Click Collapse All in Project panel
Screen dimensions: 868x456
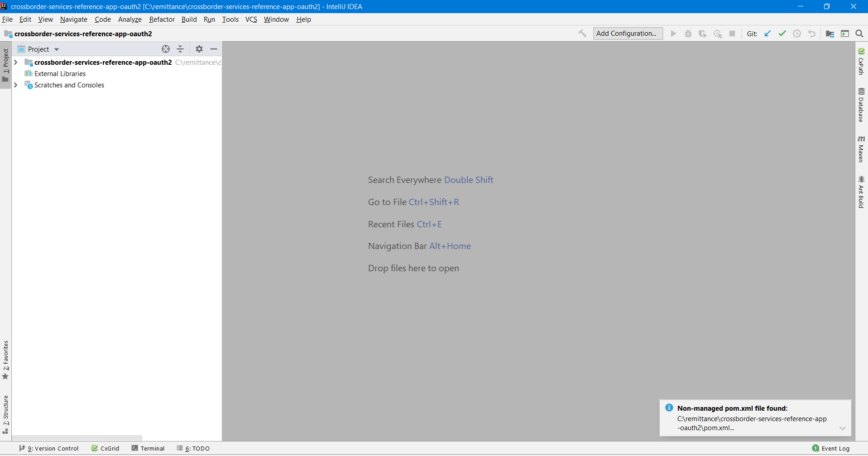coord(180,49)
